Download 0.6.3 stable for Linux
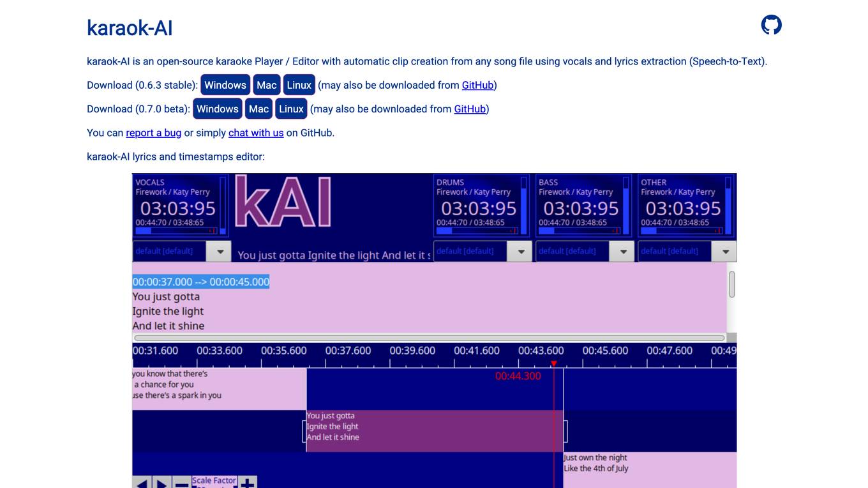The image size is (868, 488). (299, 85)
